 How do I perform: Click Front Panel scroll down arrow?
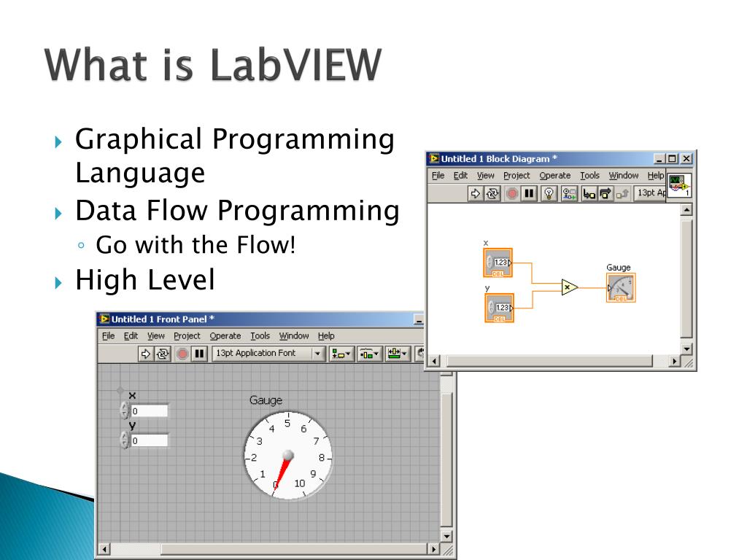click(x=446, y=536)
